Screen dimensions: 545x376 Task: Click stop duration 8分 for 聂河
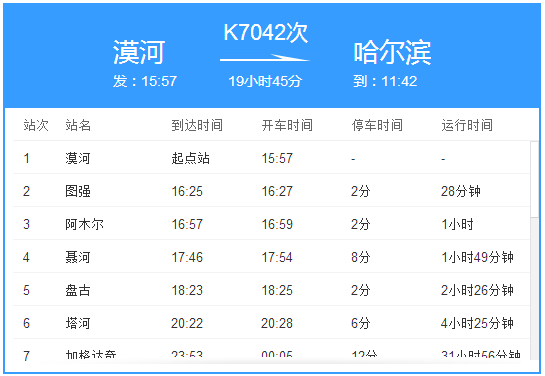tap(361, 258)
